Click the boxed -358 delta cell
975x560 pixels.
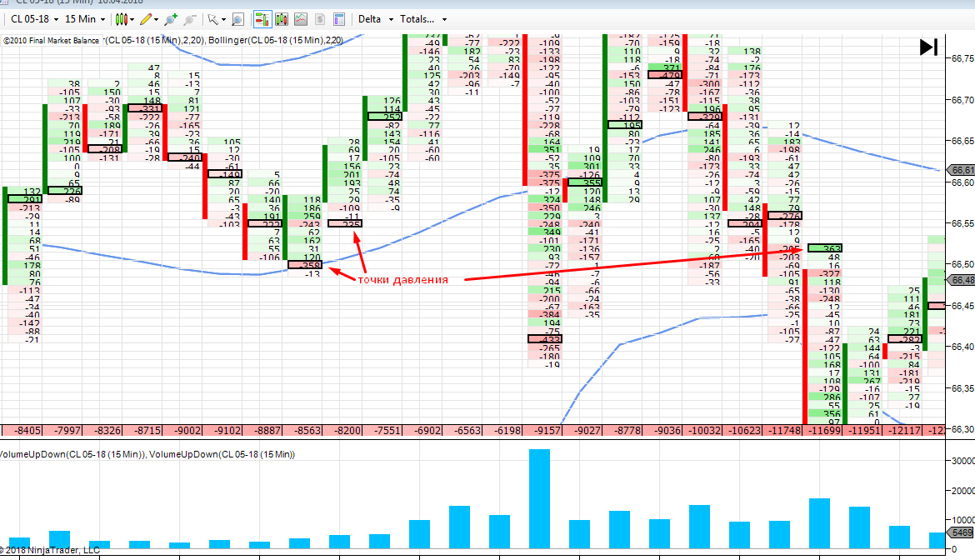pyautogui.click(x=305, y=265)
